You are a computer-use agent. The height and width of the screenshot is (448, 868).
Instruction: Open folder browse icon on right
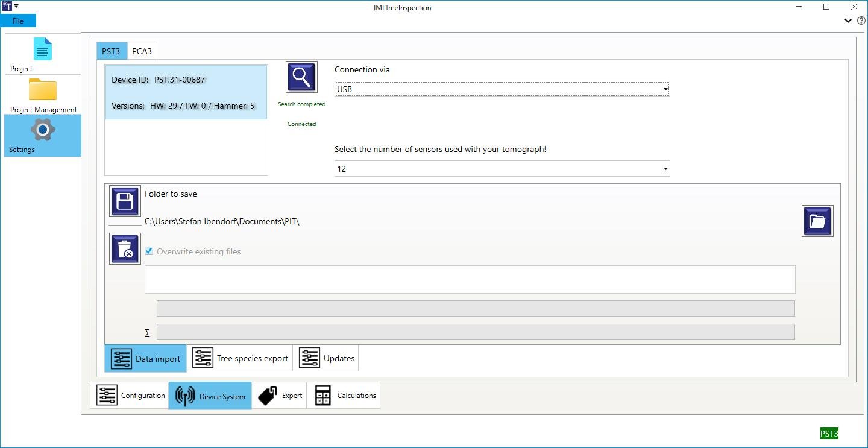pos(817,221)
